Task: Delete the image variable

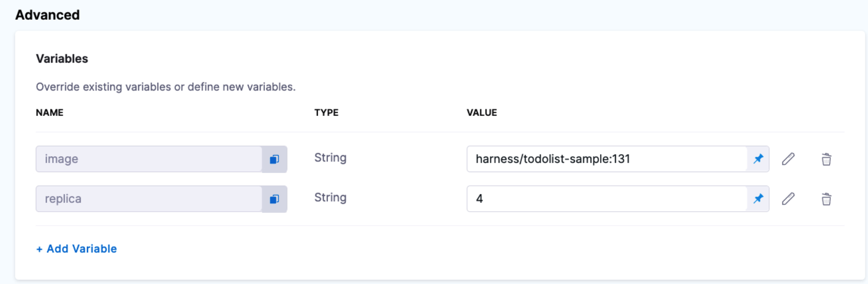Action: tap(826, 159)
